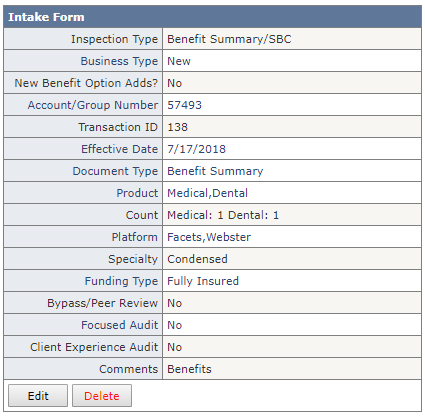Select the Intake Form header title
Screen dimensions: 425x417
coord(46,17)
